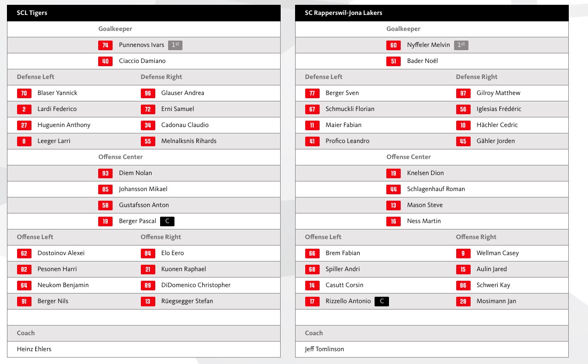The width and height of the screenshot is (588, 364).
Task: Click the 1st badge next to Nyffeler Melvin
Action: [x=461, y=45]
